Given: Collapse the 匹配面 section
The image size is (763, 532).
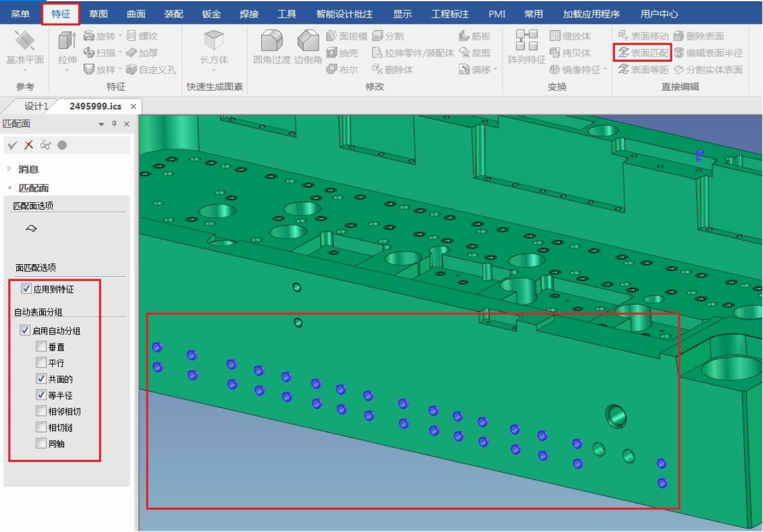Looking at the screenshot, I should coord(10,188).
